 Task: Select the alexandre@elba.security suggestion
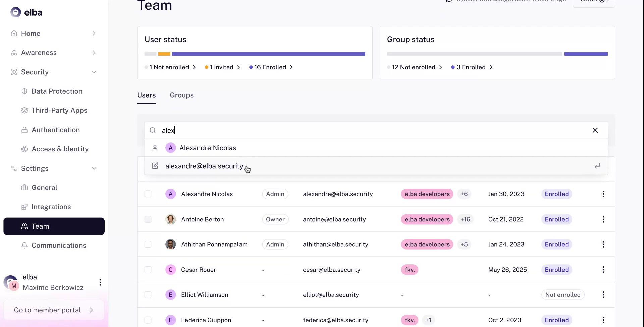pos(376,166)
